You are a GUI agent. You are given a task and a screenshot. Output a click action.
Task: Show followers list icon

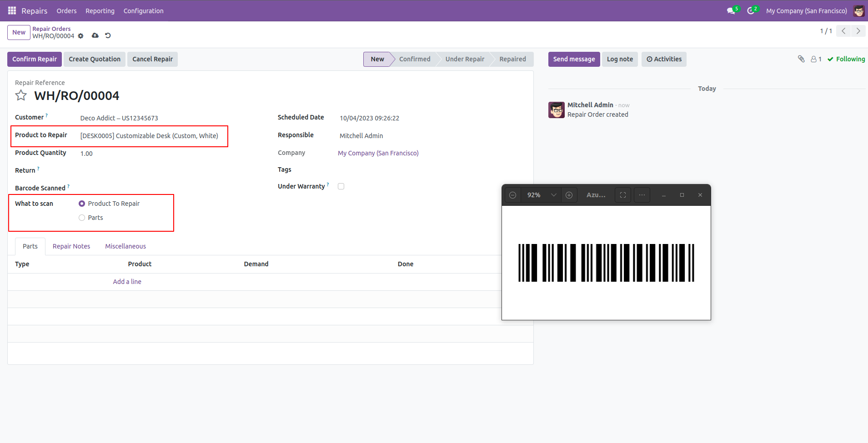click(x=816, y=59)
